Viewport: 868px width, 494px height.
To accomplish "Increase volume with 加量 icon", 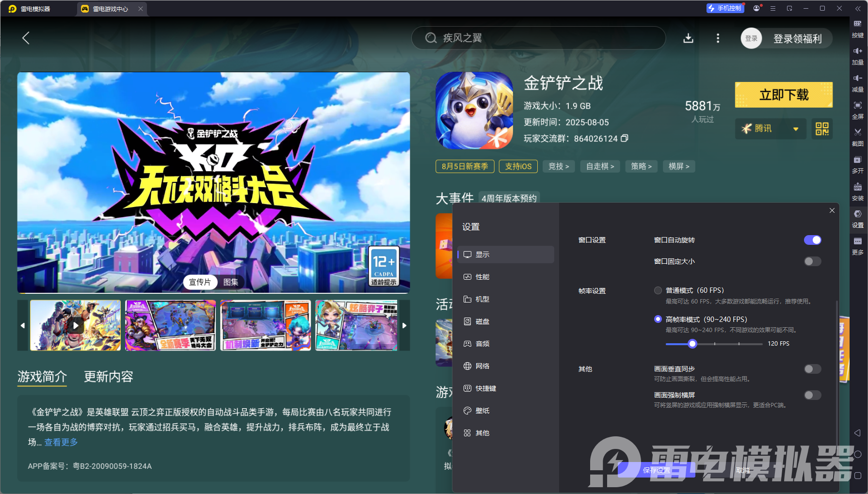I will [x=858, y=56].
